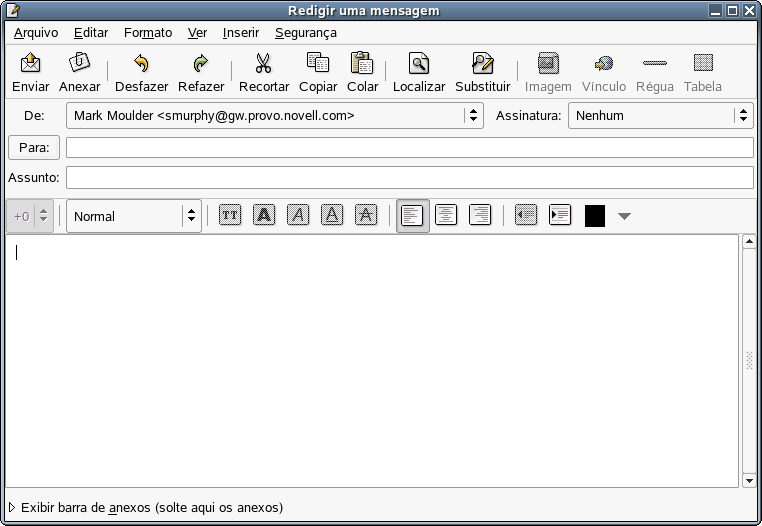
Task: Toggle italic formatting
Action: click(x=298, y=215)
